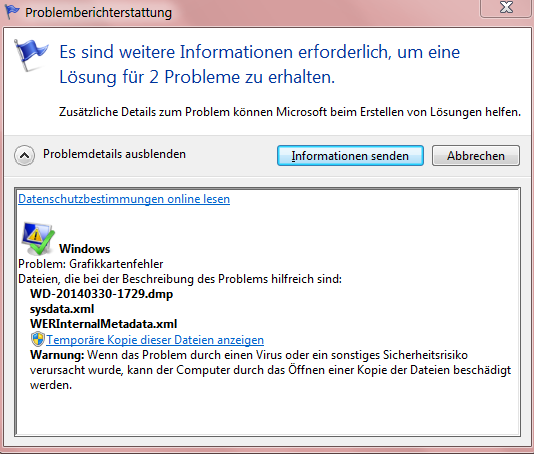Click the Problemberichterstattung title bar text
The image size is (534, 454).
98,13
